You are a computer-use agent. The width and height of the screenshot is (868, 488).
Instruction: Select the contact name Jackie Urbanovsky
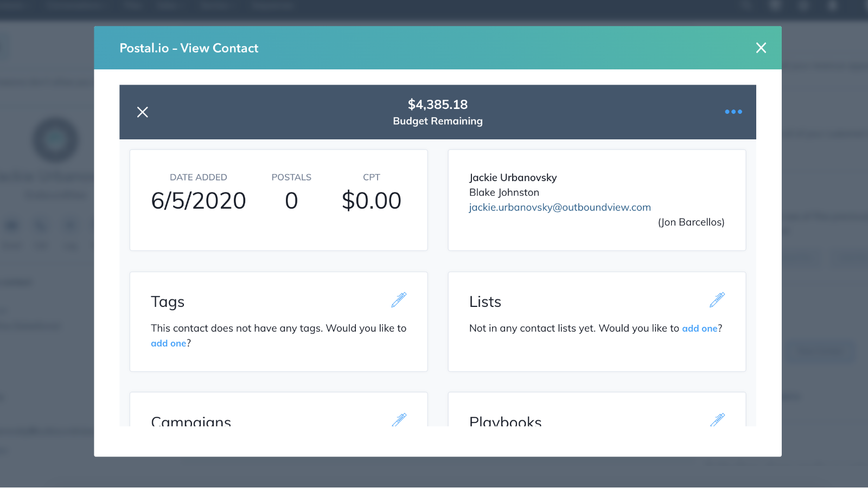tap(512, 177)
